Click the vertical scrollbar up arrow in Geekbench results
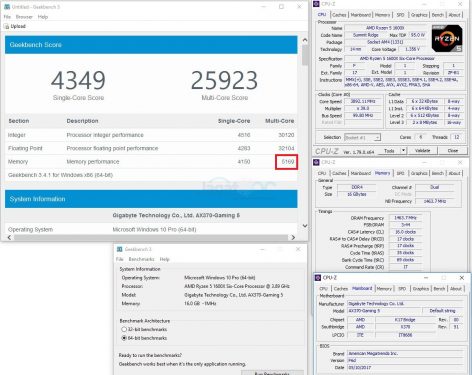Image resolution: width=472 pixels, height=375 pixels. [305, 40]
